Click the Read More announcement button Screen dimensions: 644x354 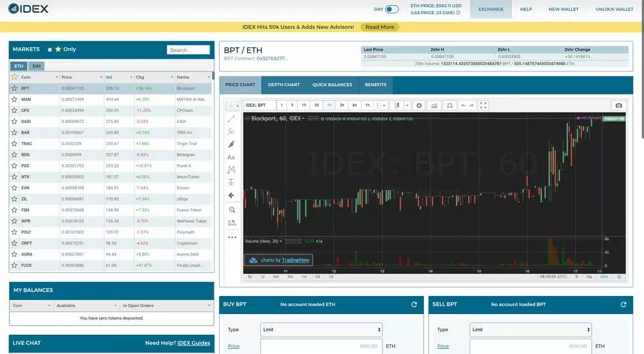pos(379,27)
